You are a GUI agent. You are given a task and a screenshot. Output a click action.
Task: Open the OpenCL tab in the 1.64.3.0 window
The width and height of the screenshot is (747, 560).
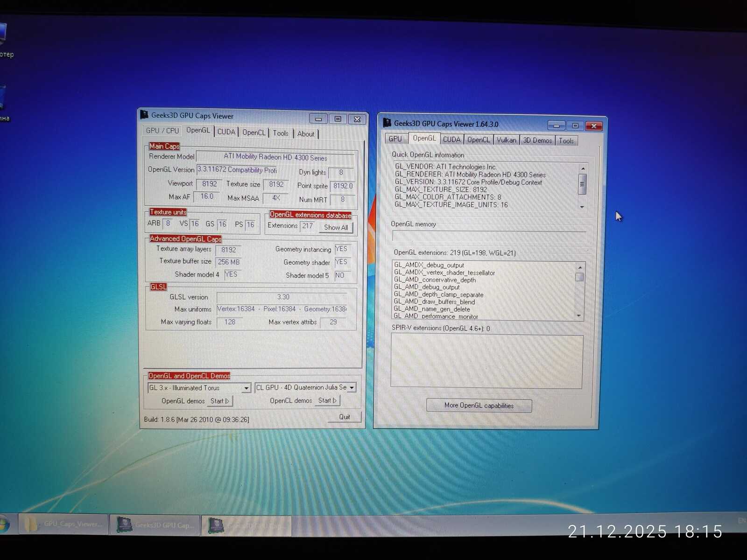(479, 140)
